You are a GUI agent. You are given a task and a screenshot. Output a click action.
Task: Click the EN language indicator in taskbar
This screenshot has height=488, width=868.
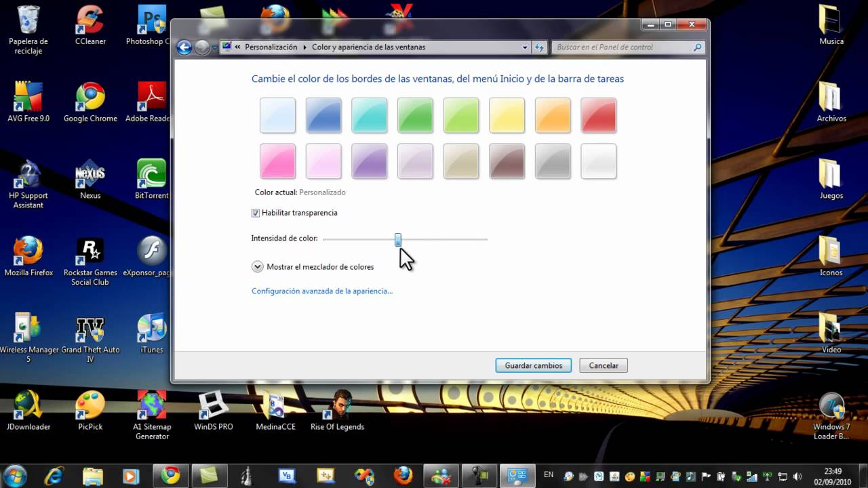(x=549, y=475)
